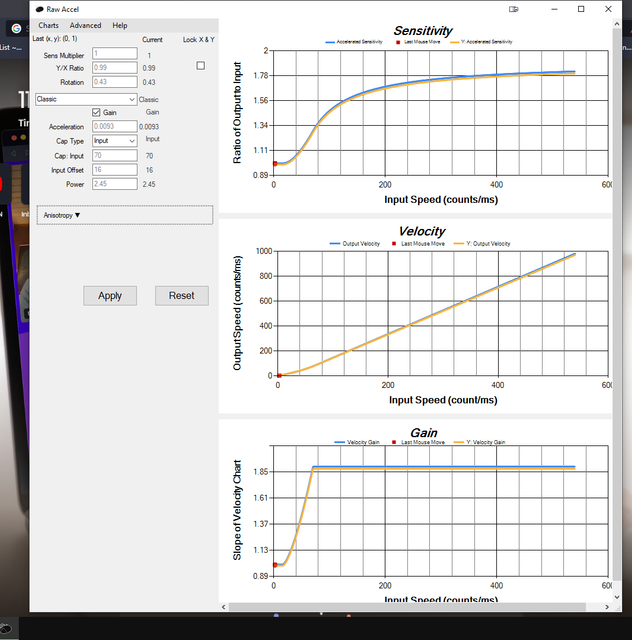Open the Help menu
The width and height of the screenshot is (632, 640).
(120, 25)
